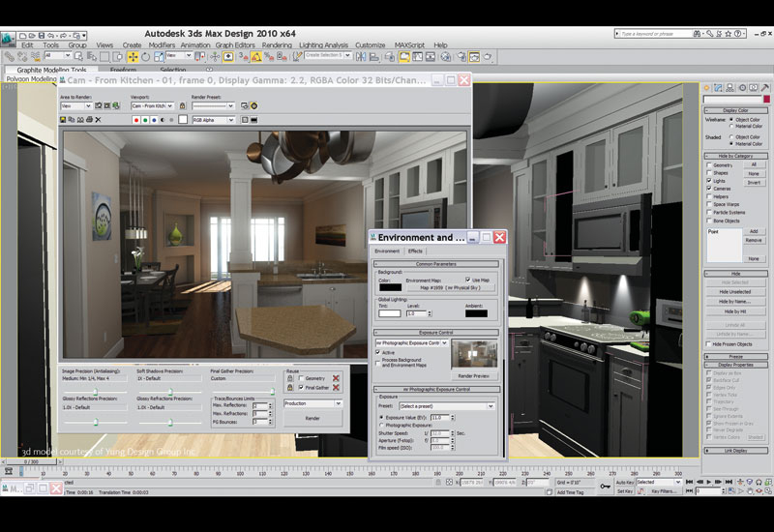
Task: Open mr Photographic Exposure Control dropdown
Action: [412, 342]
